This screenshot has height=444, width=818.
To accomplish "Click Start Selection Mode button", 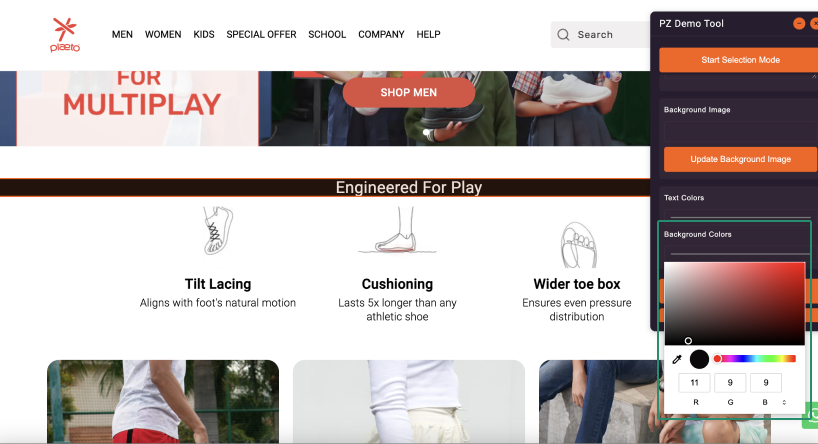I will (x=739, y=60).
